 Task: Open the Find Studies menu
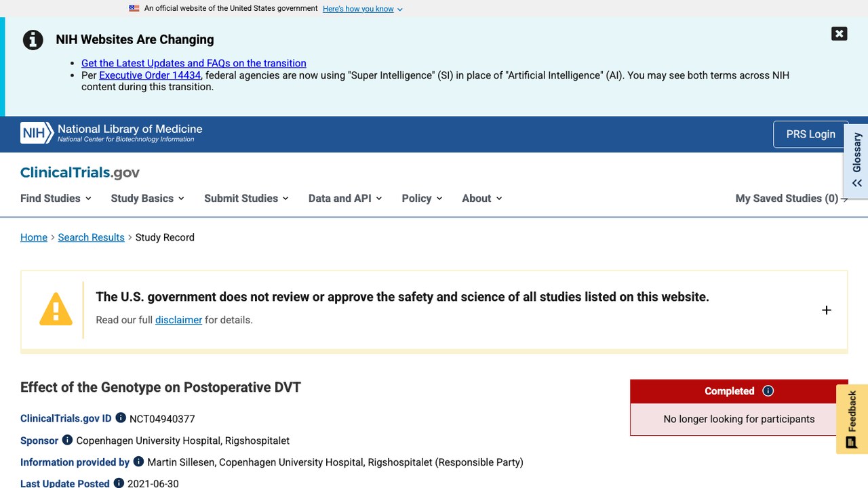coord(56,199)
